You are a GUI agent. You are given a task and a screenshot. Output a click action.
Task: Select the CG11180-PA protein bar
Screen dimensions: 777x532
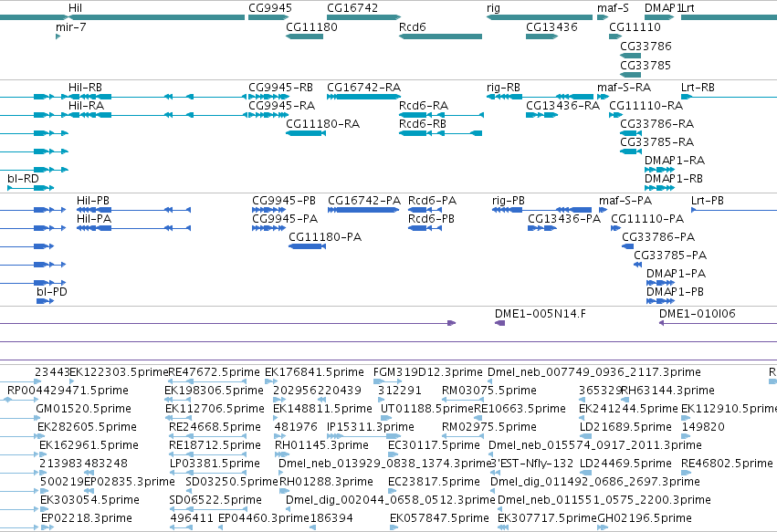307,246
